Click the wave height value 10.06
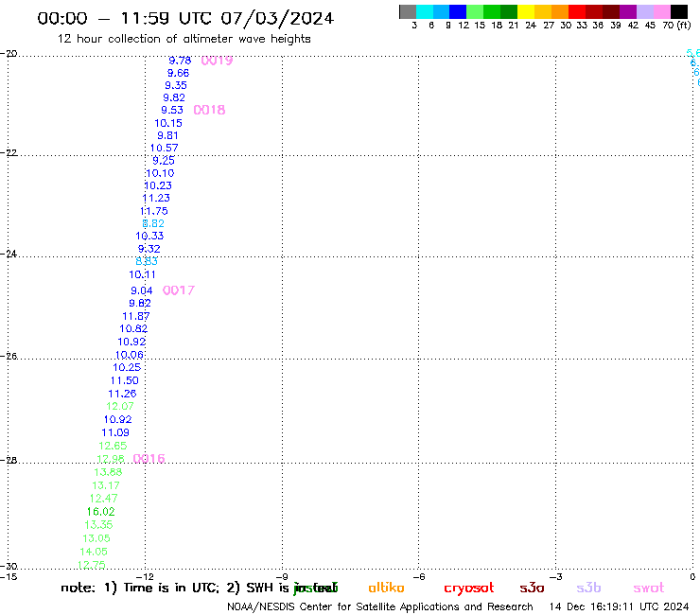 tap(129, 355)
